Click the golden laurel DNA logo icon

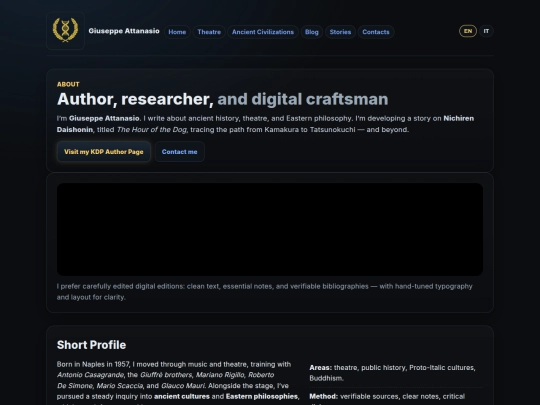65,31
